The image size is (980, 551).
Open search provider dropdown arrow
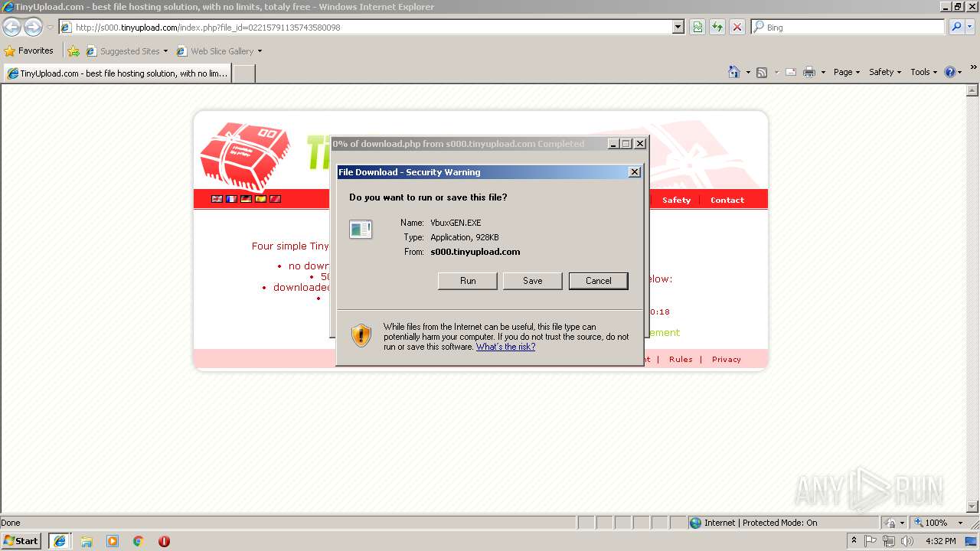coord(970,28)
